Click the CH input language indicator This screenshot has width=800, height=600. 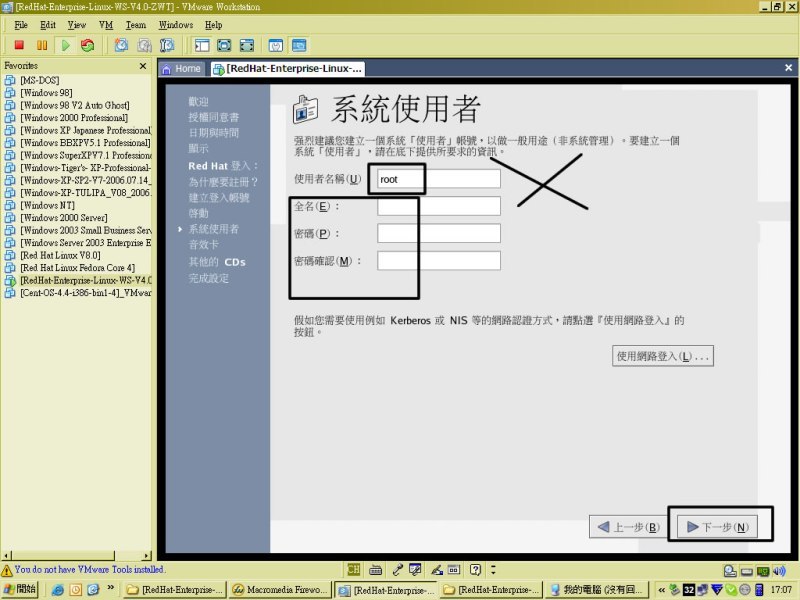[354, 570]
